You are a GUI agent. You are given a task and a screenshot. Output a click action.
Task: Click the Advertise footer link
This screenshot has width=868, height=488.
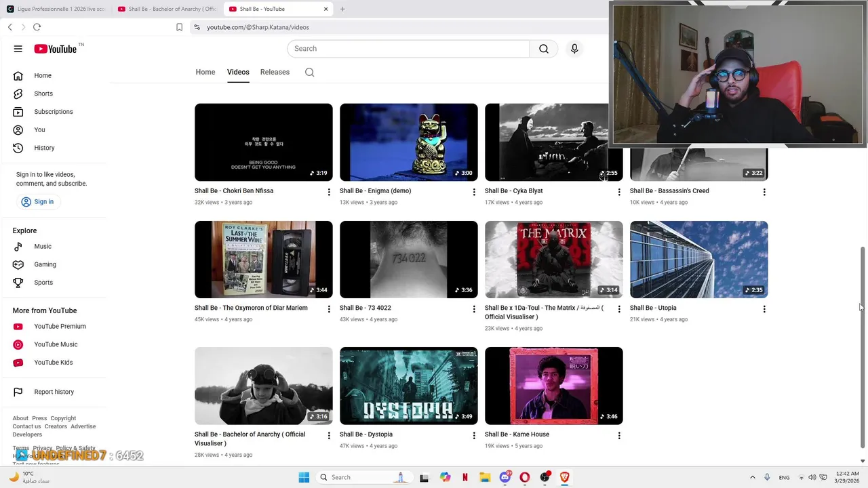tap(83, 426)
